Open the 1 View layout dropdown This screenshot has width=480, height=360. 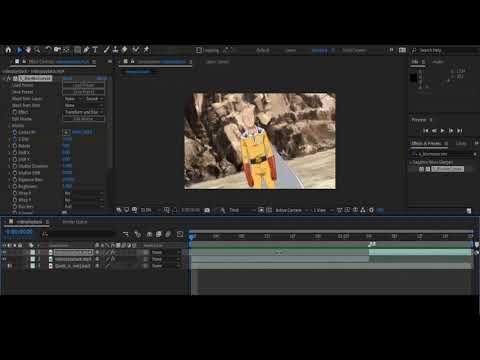323,210
